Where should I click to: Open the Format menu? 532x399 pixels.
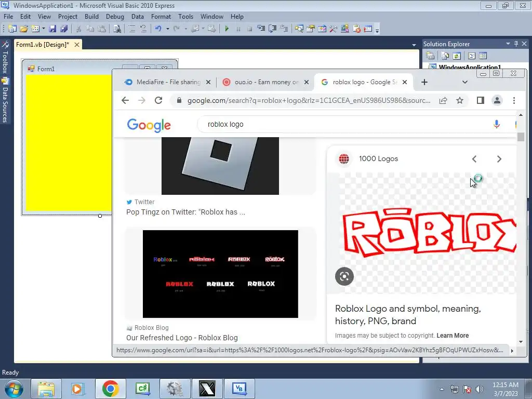coord(161,17)
